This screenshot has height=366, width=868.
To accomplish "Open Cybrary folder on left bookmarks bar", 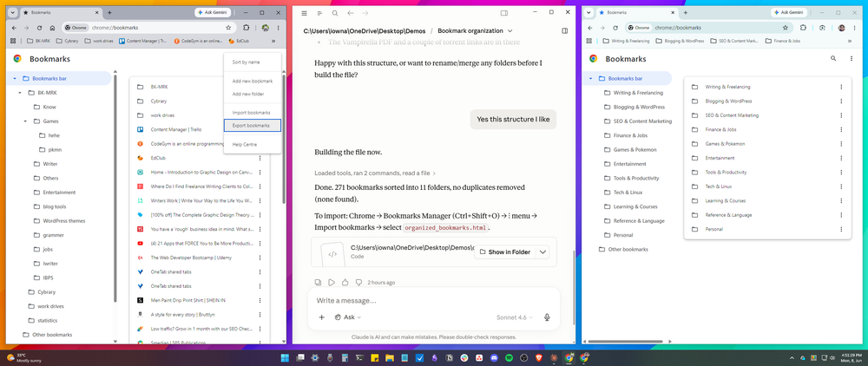I will point(67,41).
